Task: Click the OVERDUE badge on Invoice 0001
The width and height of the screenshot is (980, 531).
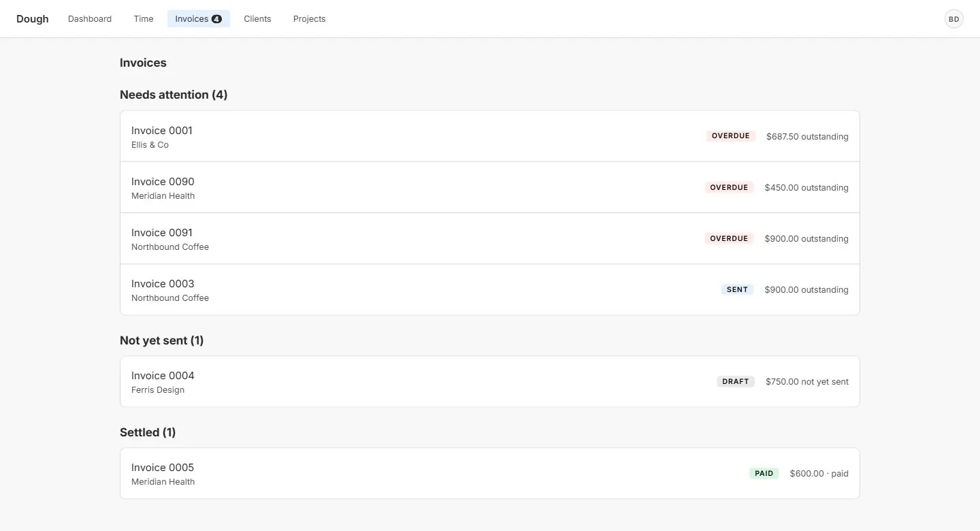Action: (x=731, y=136)
